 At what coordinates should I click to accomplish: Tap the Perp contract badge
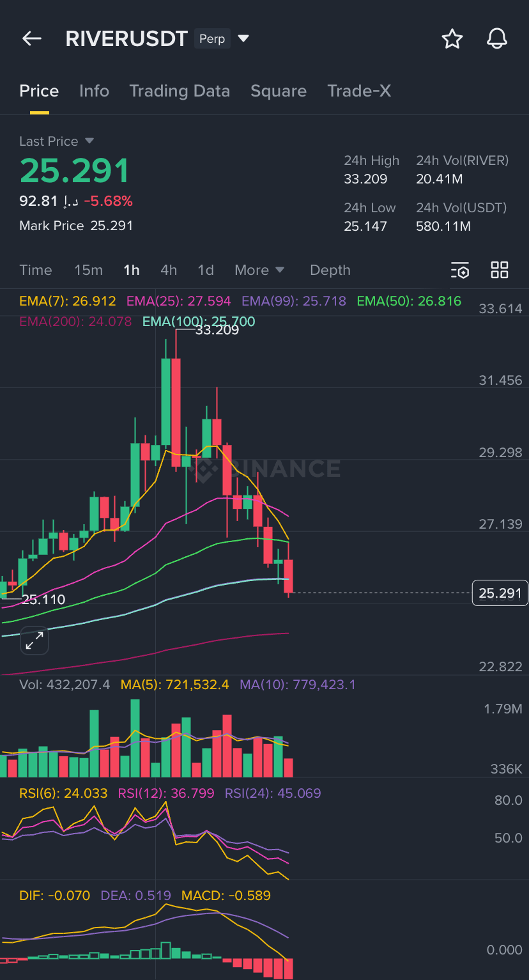[212, 39]
